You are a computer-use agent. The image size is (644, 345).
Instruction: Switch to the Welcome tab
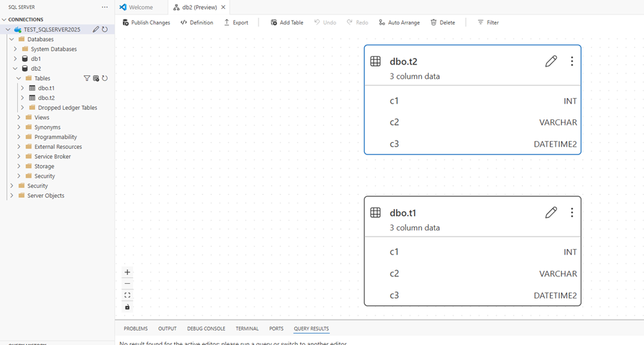[x=141, y=7]
